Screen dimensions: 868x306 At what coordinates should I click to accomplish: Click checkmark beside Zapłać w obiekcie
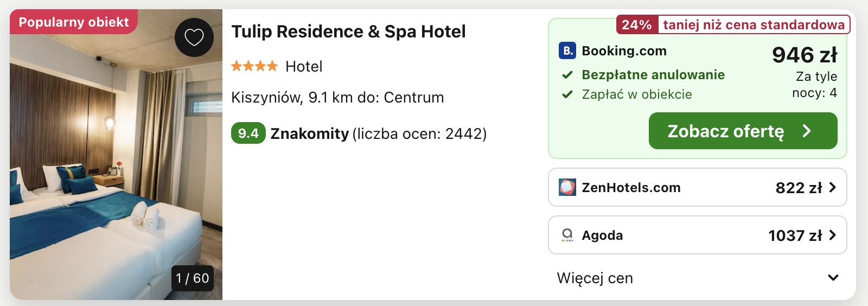click(567, 94)
